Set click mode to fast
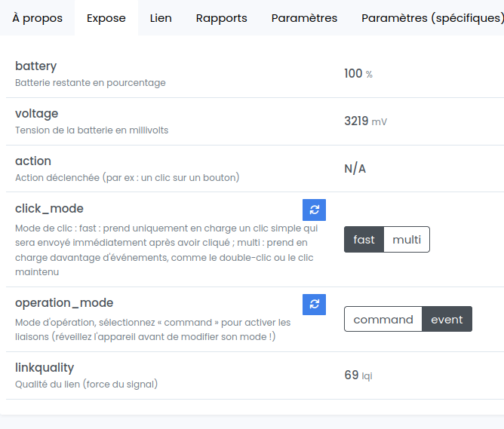This screenshot has height=429, width=504. 364,240
